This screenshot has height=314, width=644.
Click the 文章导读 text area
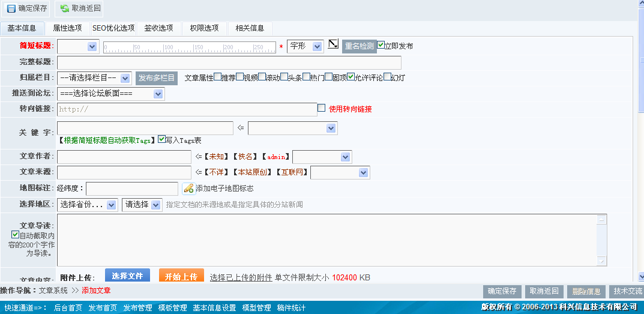[332, 240]
